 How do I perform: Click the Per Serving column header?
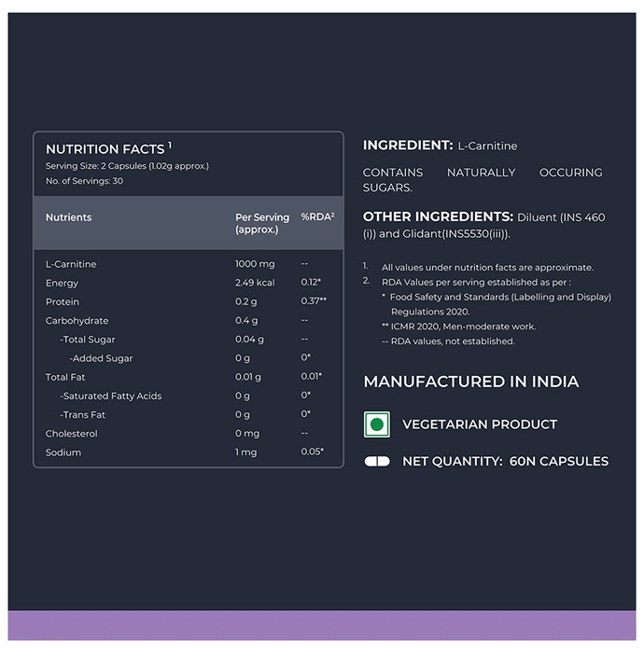pos(262,223)
